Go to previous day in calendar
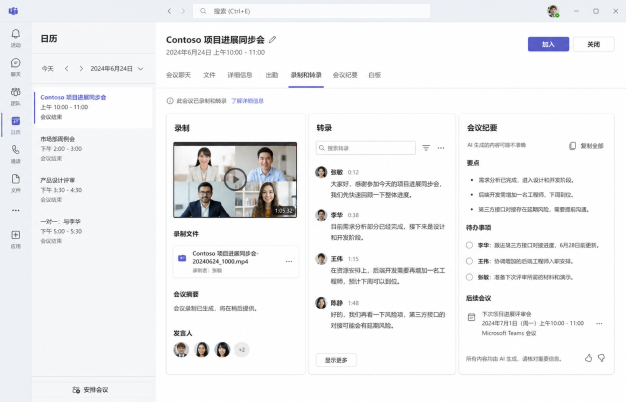 point(67,69)
